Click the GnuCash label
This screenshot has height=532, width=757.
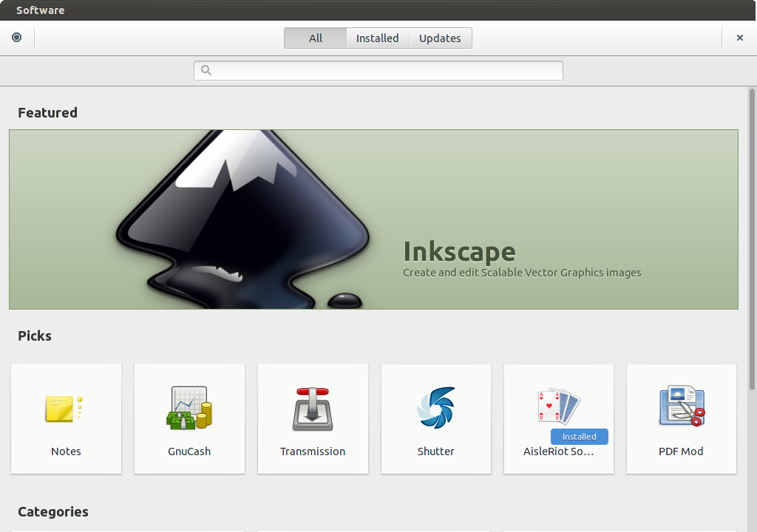tap(189, 451)
